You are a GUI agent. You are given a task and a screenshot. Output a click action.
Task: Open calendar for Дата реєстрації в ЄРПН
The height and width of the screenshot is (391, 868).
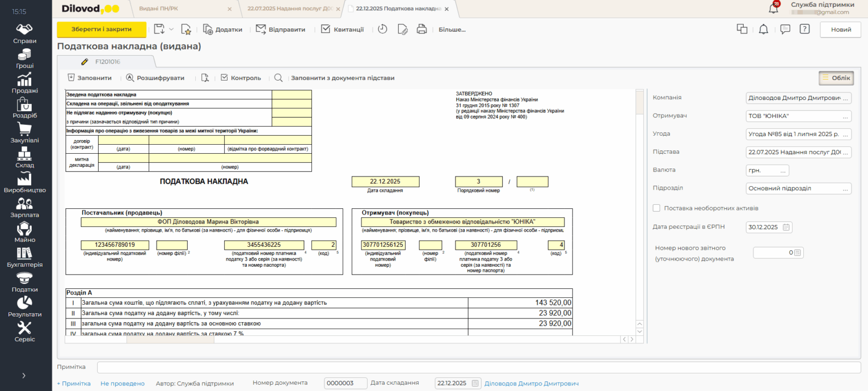[786, 227]
